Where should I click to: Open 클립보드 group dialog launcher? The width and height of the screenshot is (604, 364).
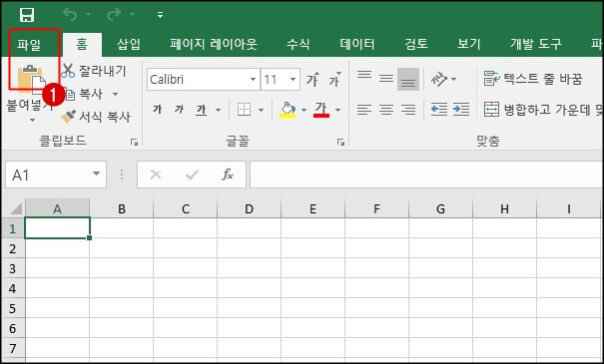point(134,143)
